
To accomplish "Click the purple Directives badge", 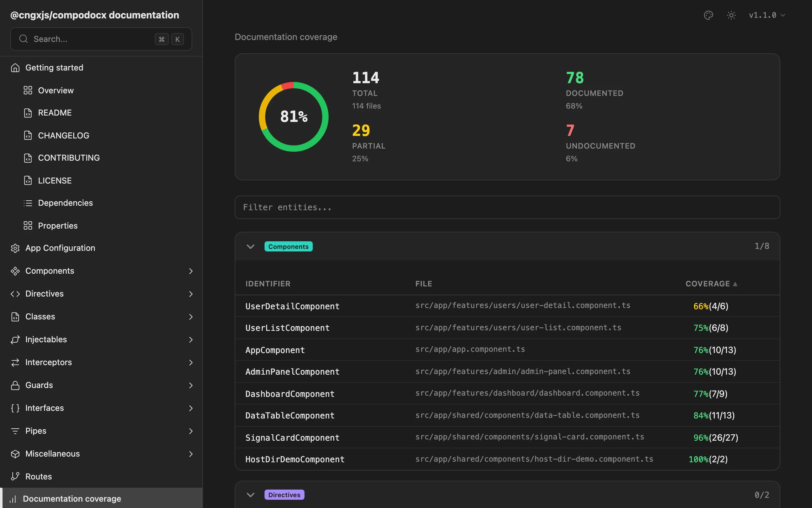I will click(x=284, y=495).
